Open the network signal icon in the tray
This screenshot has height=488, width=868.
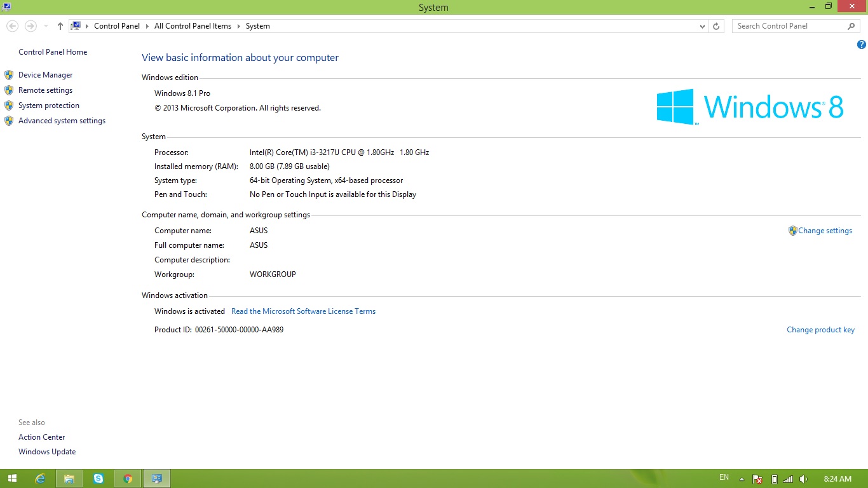789,479
